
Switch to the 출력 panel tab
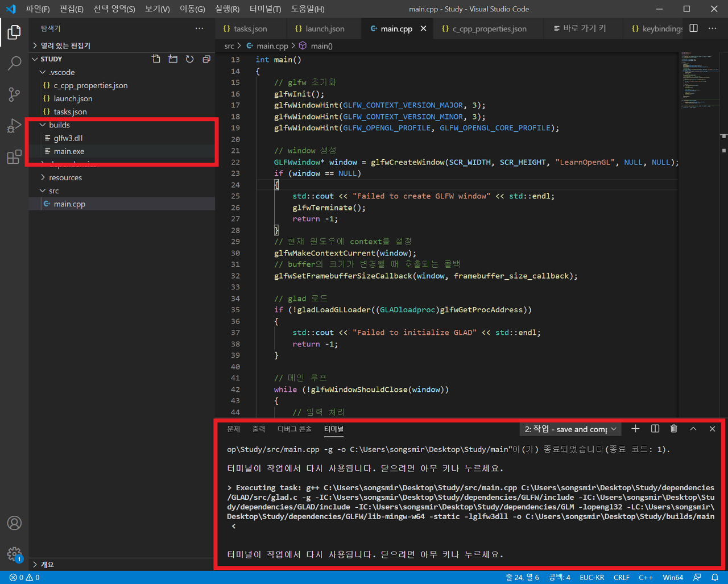(x=259, y=429)
